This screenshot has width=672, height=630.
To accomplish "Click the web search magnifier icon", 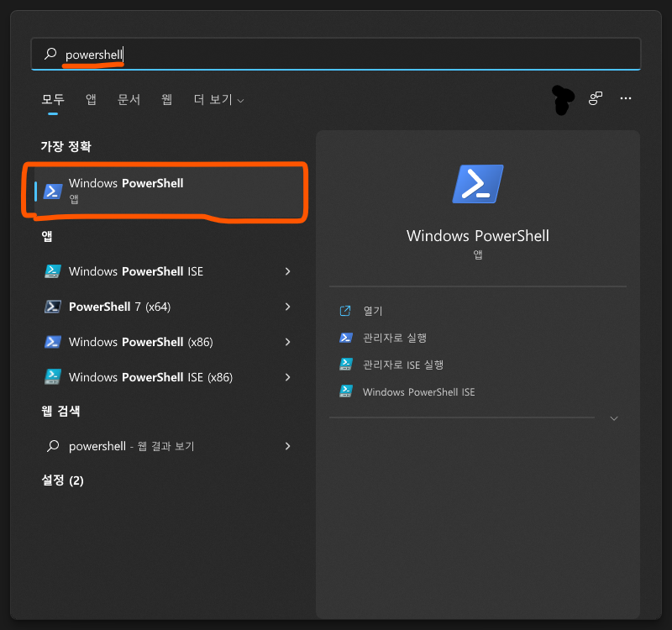I will pos(53,446).
